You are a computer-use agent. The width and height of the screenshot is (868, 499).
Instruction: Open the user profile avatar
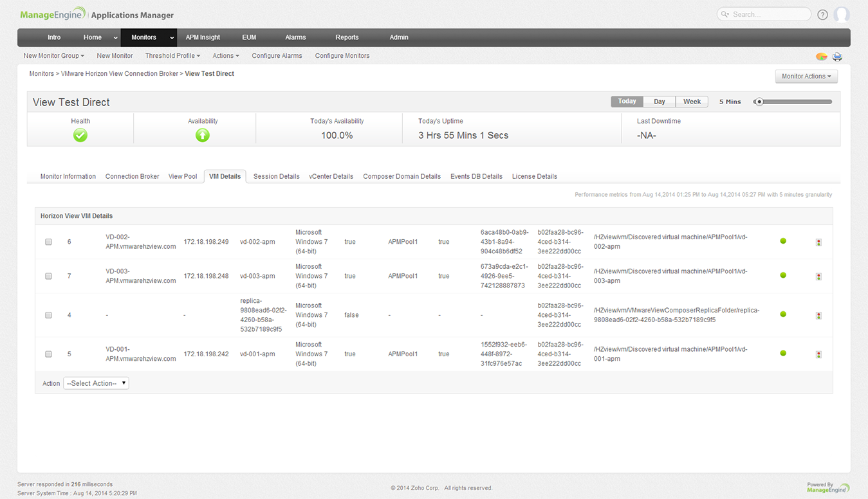[842, 15]
